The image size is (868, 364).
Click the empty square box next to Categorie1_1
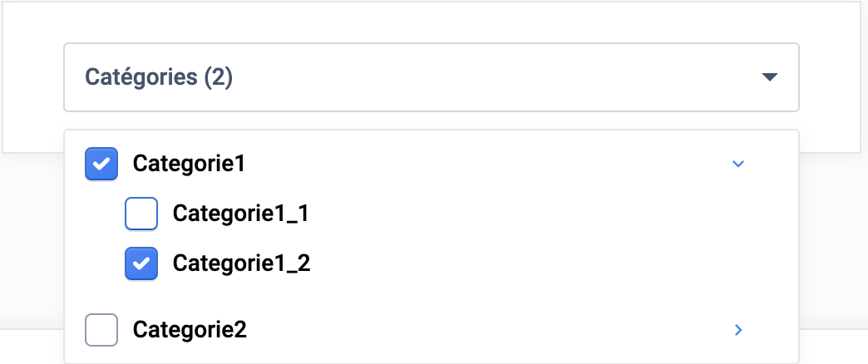141,214
